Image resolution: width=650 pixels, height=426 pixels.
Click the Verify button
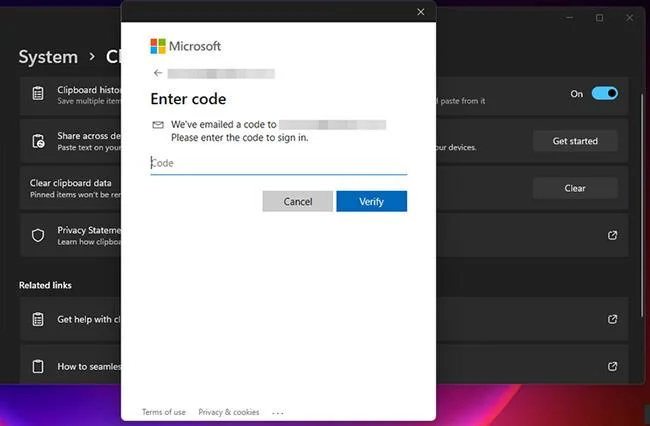pyautogui.click(x=371, y=201)
